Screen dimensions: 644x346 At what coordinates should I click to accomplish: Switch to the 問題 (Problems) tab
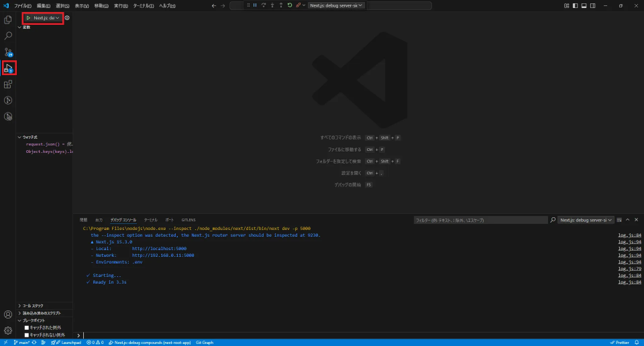83,220
